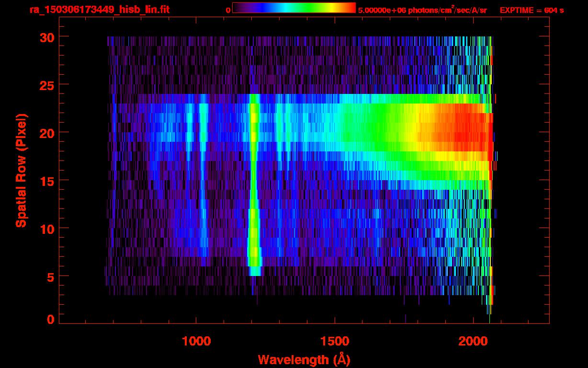Click the EXPTIME = 604 s label
The height and width of the screenshot is (368, 588).
coord(531,10)
